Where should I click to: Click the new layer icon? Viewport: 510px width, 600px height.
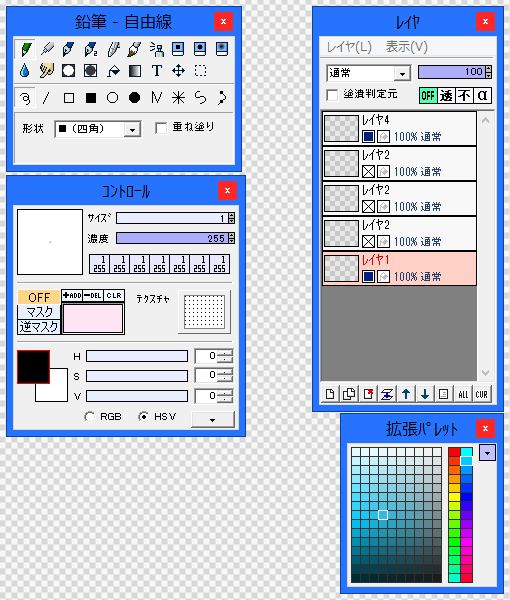click(x=330, y=394)
